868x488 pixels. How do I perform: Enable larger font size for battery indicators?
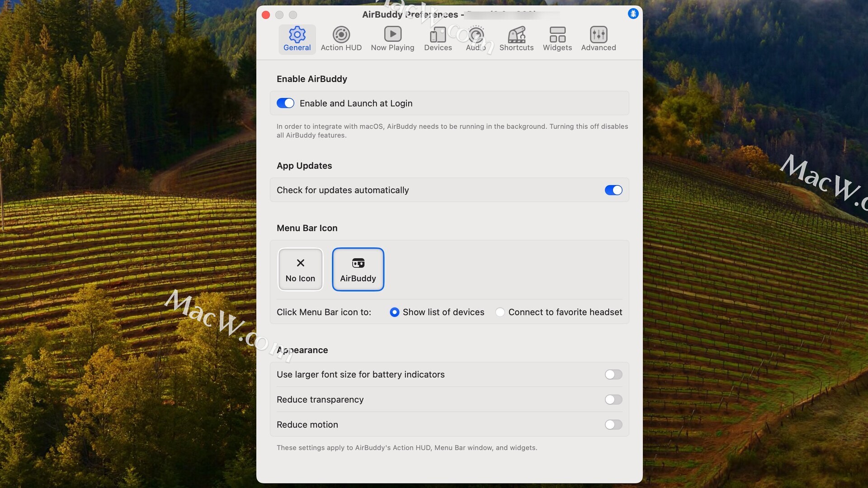pos(613,375)
